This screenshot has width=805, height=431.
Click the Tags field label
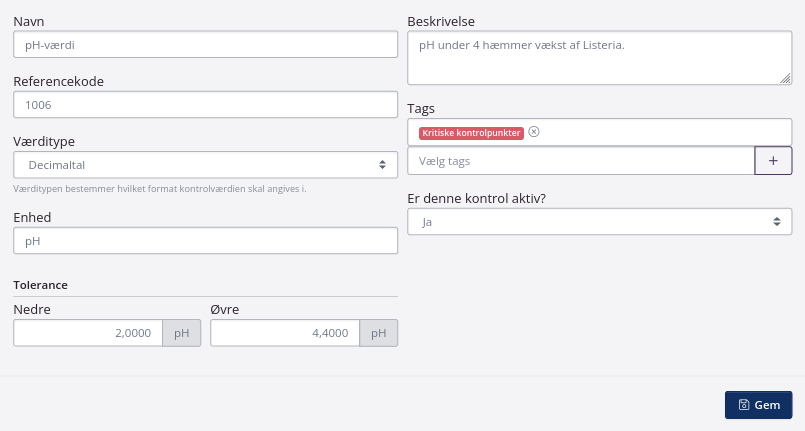click(421, 108)
